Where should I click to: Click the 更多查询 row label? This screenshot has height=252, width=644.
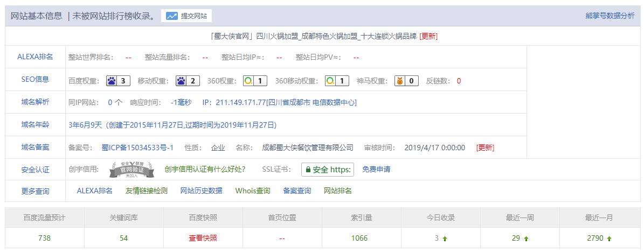36,191
